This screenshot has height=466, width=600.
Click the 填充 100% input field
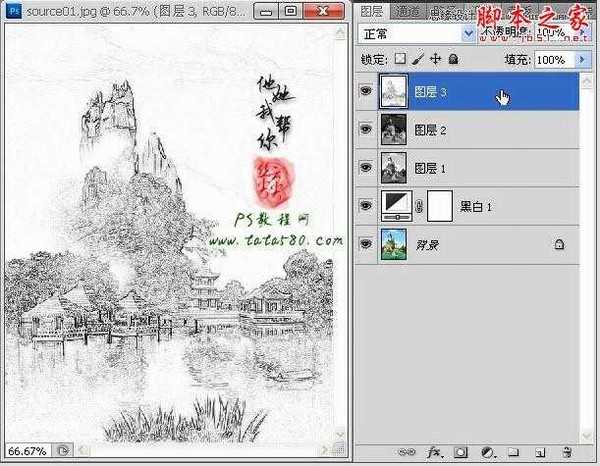coord(554,60)
